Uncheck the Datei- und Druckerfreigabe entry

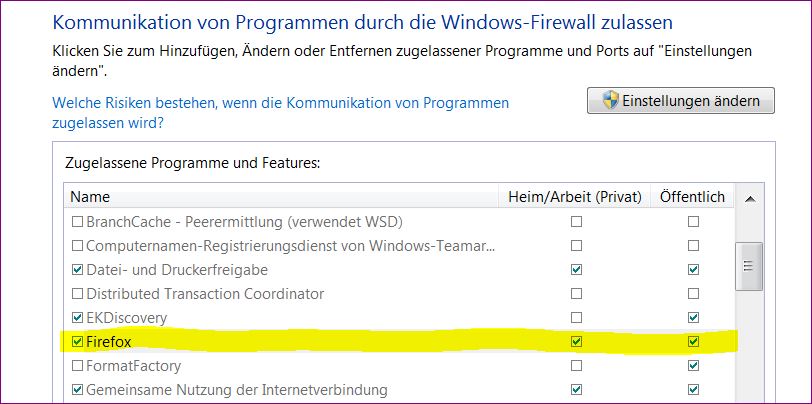click(78, 270)
